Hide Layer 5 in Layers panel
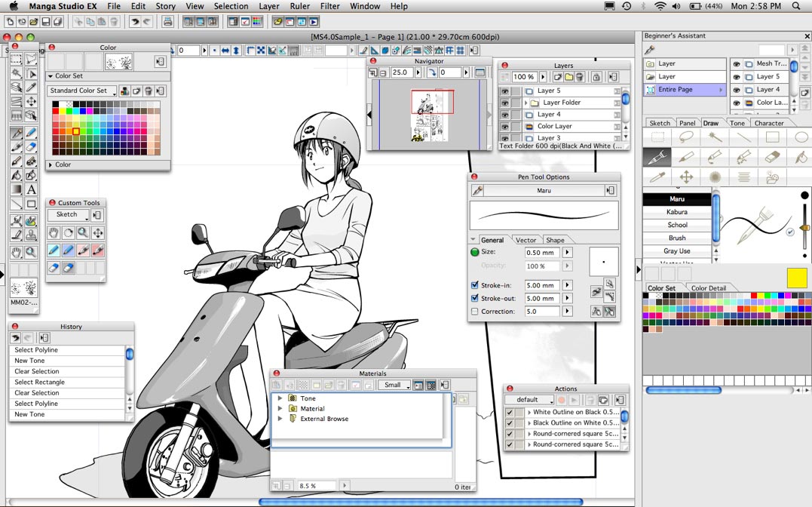 coord(504,91)
